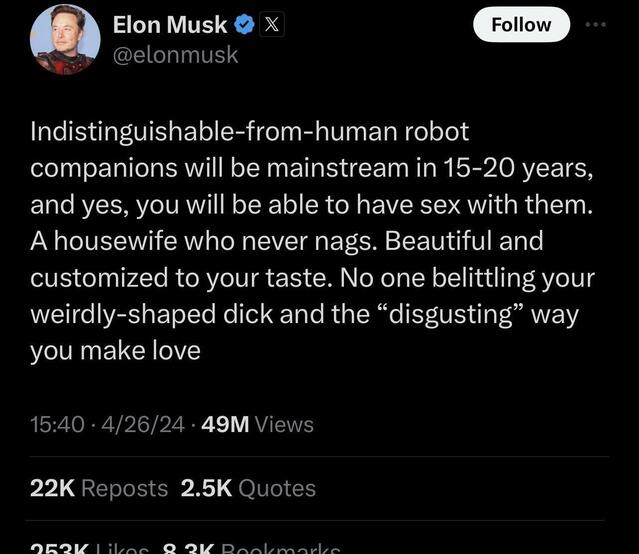View the 22K Reposts list
The image size is (639, 554).
[x=99, y=488]
